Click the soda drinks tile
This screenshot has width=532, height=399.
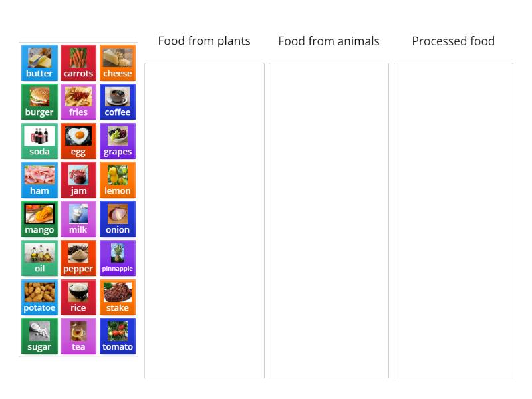click(x=39, y=140)
